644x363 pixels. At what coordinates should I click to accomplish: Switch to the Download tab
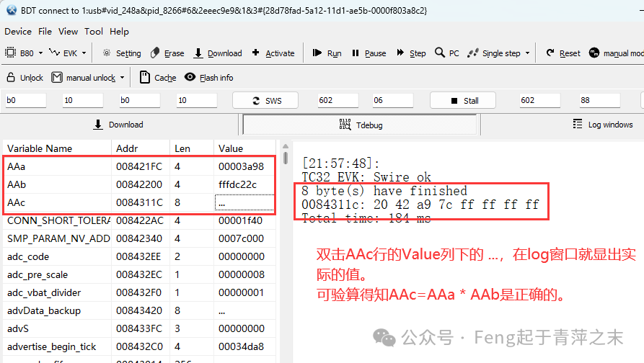coord(119,125)
